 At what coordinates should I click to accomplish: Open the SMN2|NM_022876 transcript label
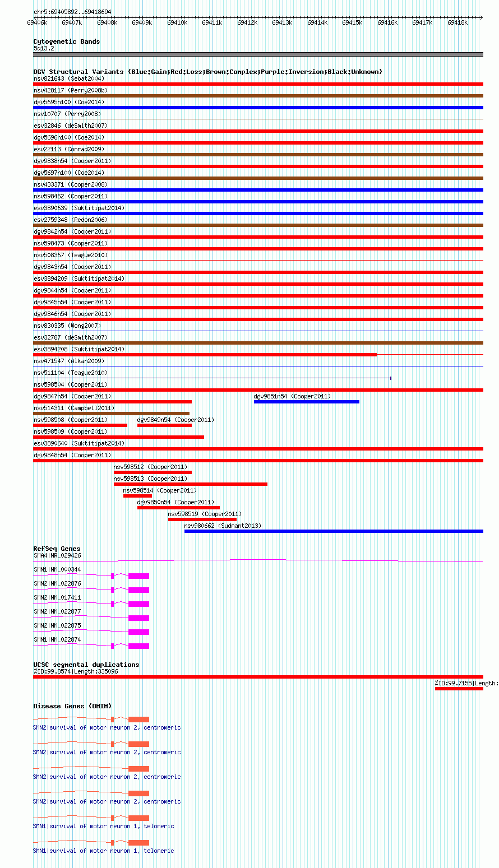coord(57,584)
